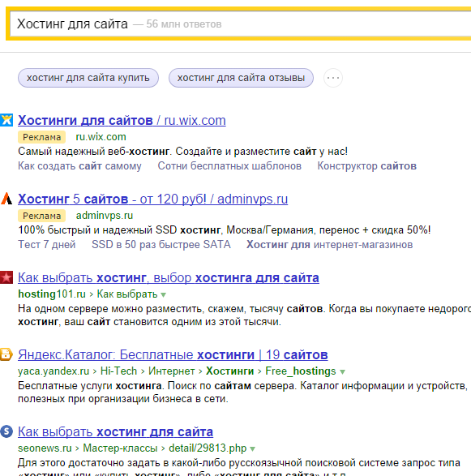Screen dimensions: 471x476
Task: Click the Яндекс.Каталог orange favicon
Action: coord(6,354)
